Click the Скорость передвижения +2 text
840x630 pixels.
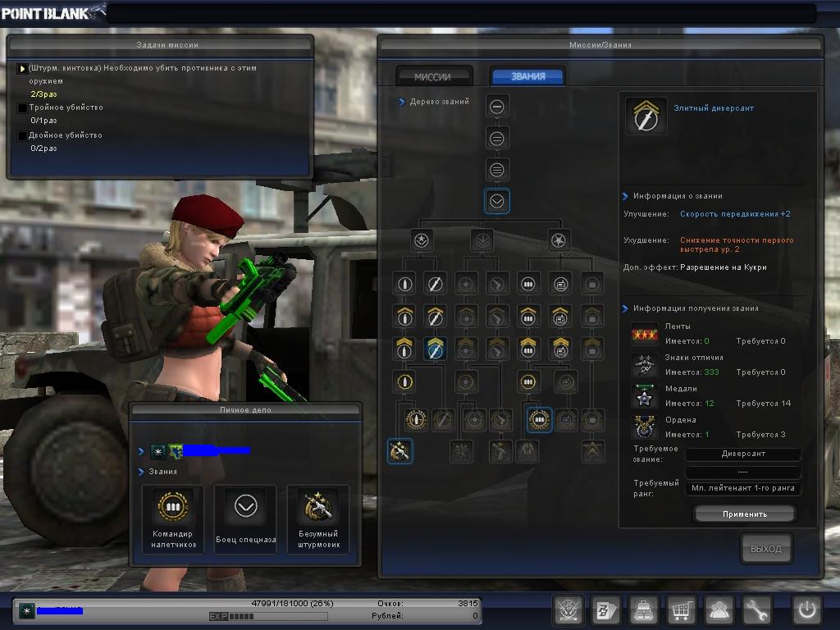(735, 214)
